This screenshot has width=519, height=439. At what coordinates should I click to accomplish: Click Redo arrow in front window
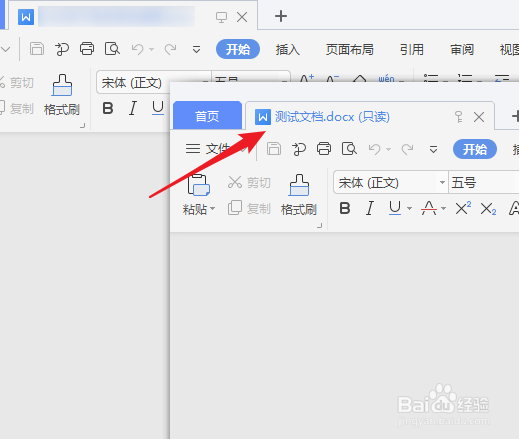pos(407,149)
